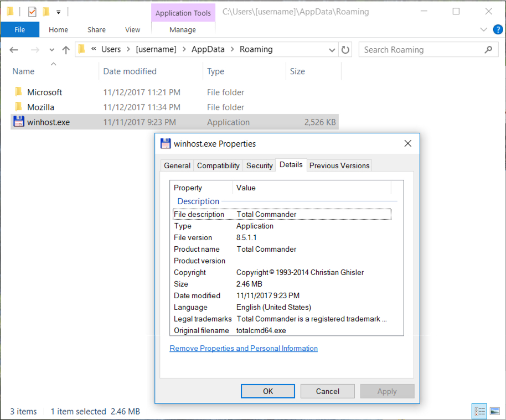Go back with the left arrow
Screen dimensions: 506x420
click(13, 50)
